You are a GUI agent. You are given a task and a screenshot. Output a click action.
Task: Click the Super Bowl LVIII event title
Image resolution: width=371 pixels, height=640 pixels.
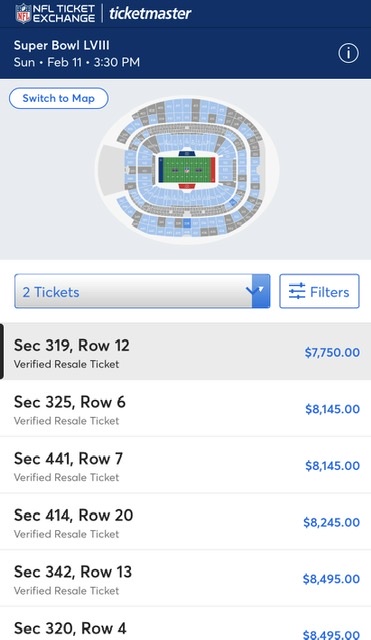point(62,45)
